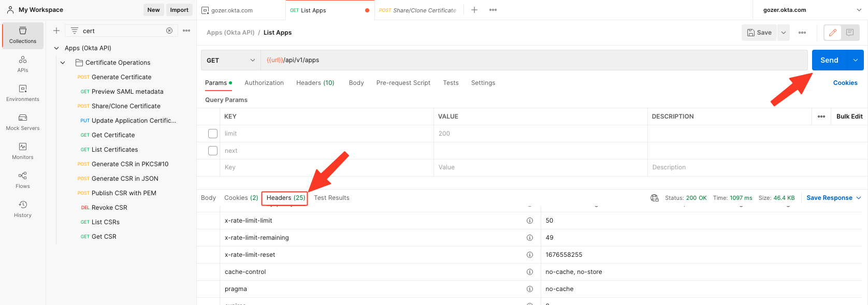This screenshot has width=868, height=305.
Task: Collapse the Certificate Operations folder
Action: pyautogui.click(x=63, y=63)
